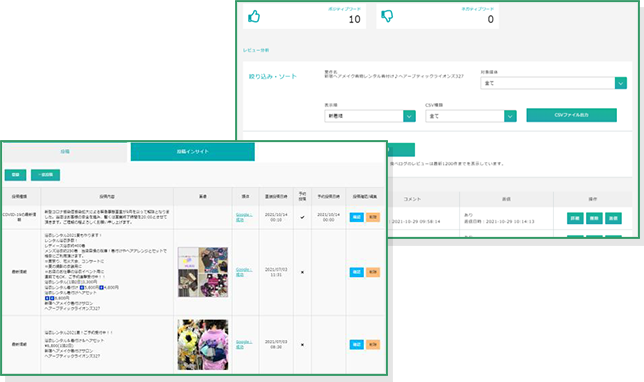The height and width of the screenshot is (382, 644).
Task: Click the CSVファイル出力 button
Action: click(571, 115)
